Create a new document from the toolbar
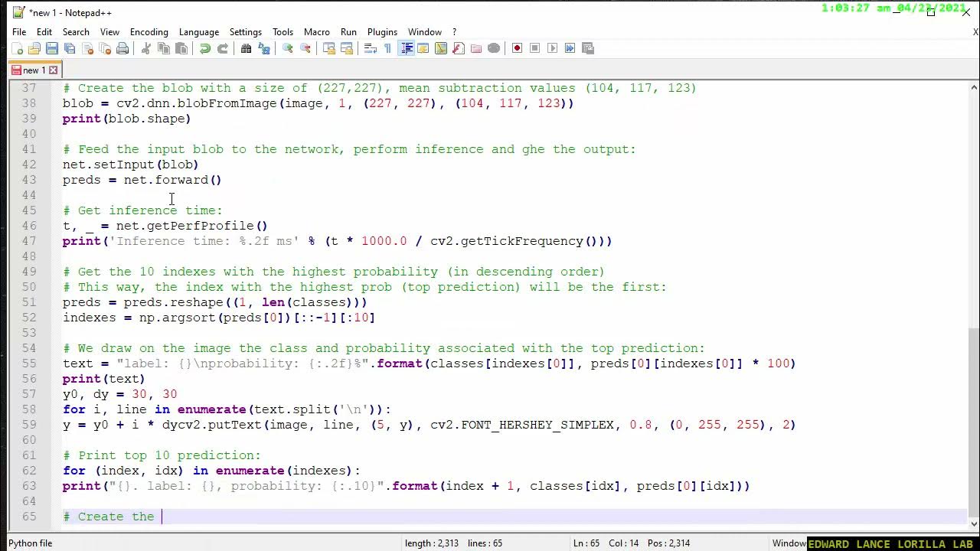980x551 pixels. pyautogui.click(x=17, y=48)
